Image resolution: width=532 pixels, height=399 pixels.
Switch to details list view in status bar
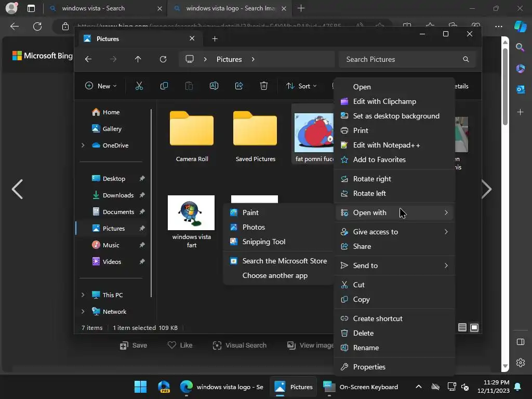462,327
